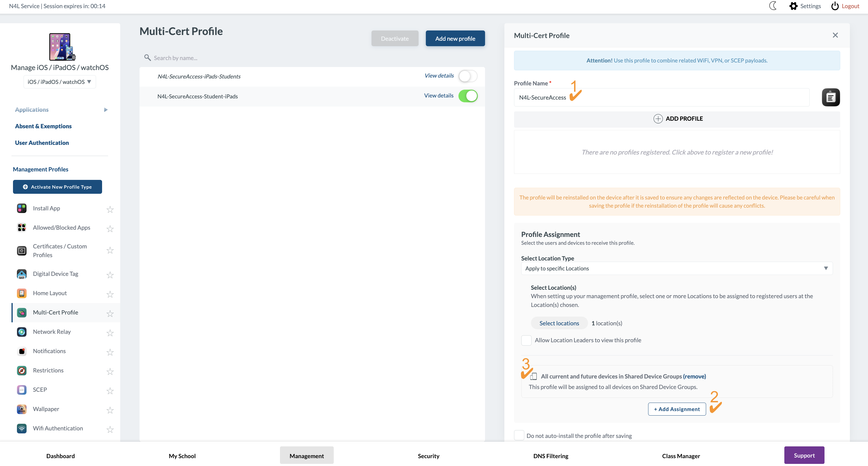Click the Network Relay icon
The height and width of the screenshot is (466, 868).
point(21,332)
